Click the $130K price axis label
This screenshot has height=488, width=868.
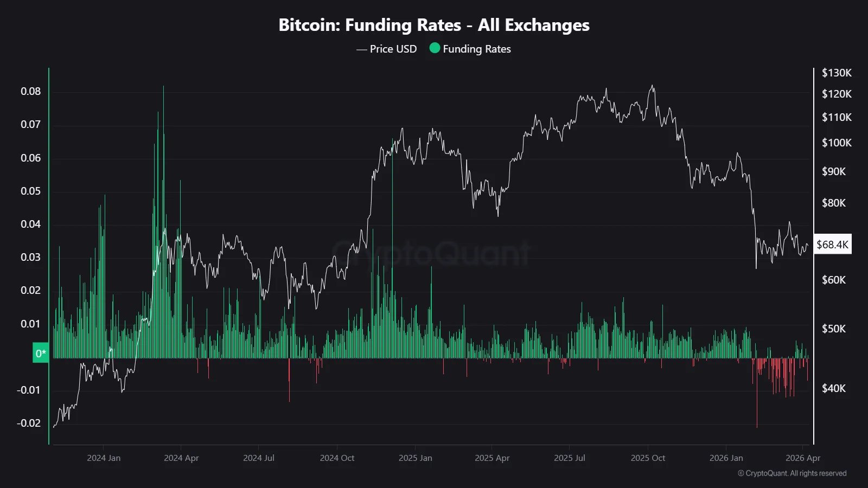pos(837,73)
